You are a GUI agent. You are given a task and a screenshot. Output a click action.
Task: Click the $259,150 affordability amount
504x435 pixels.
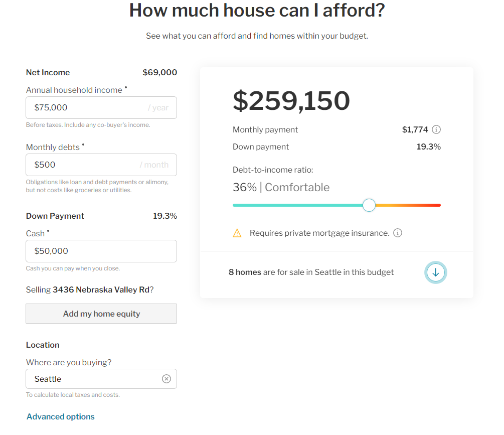(291, 101)
